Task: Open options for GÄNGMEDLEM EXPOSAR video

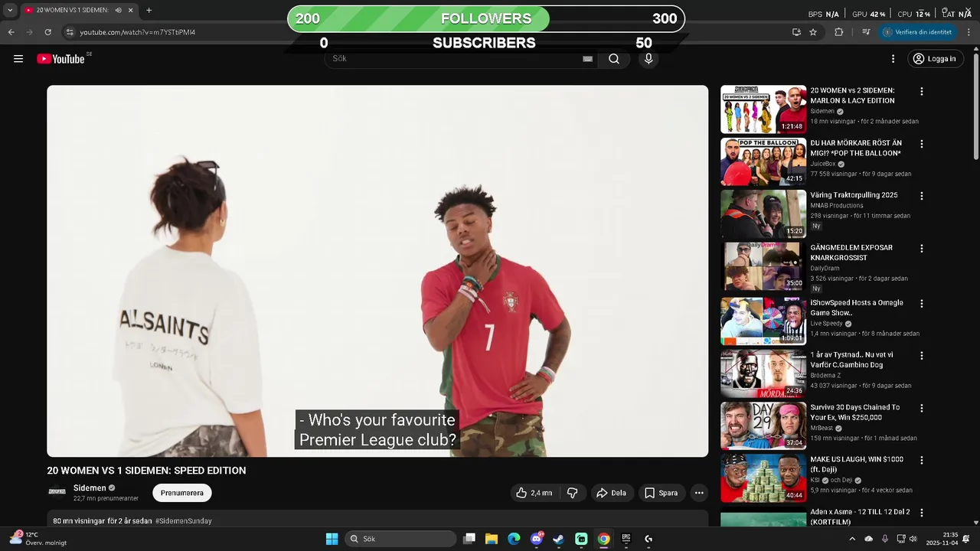Action: click(x=921, y=249)
